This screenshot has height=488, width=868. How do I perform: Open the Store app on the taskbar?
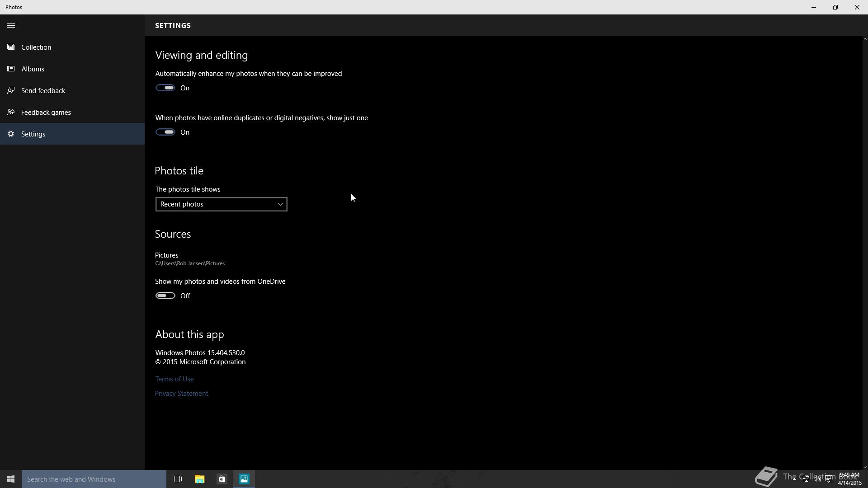point(222,479)
